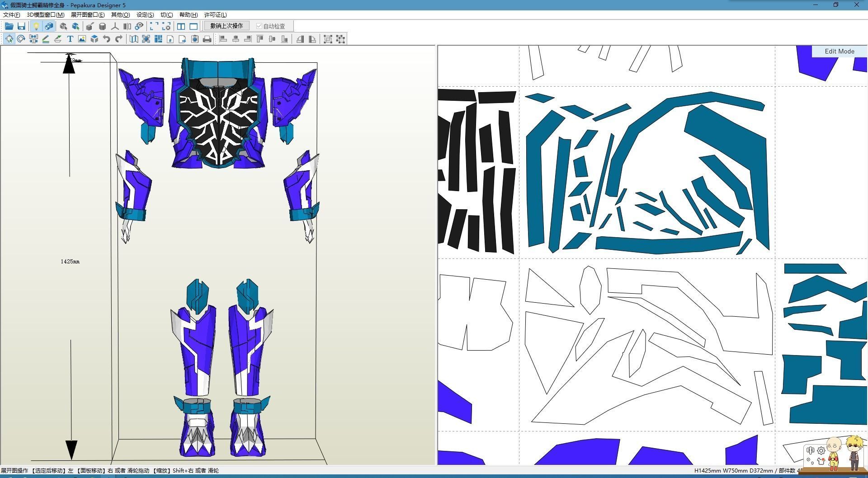The image size is (868, 478).
Task: Click the align bottom icon
Action: 284,39
